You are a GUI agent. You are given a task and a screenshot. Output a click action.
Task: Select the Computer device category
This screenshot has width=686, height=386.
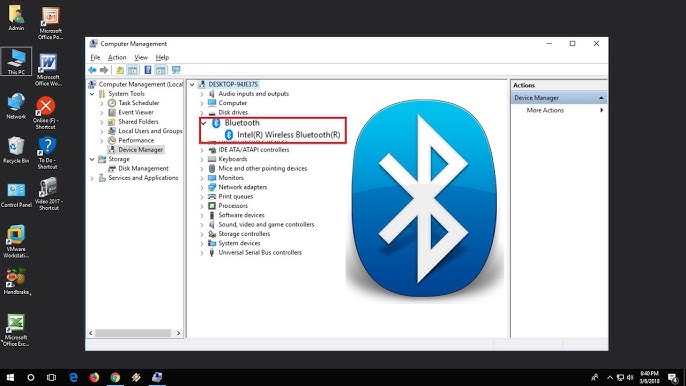point(232,103)
